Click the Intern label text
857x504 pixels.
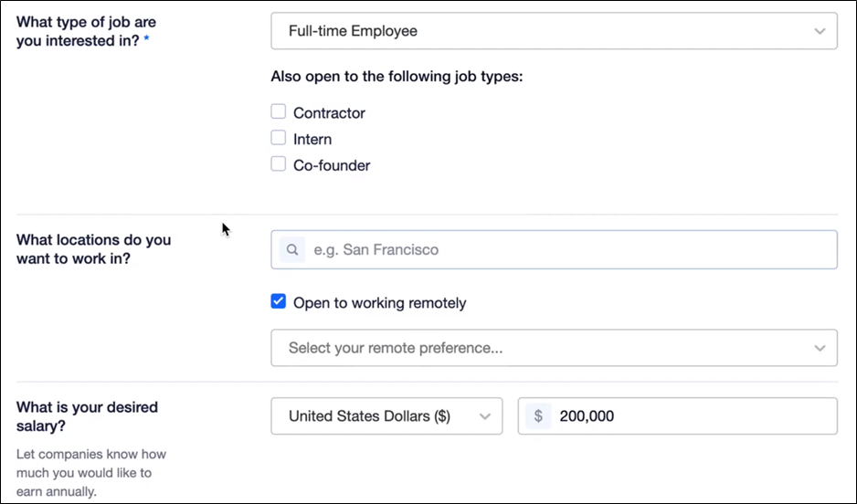coord(312,140)
